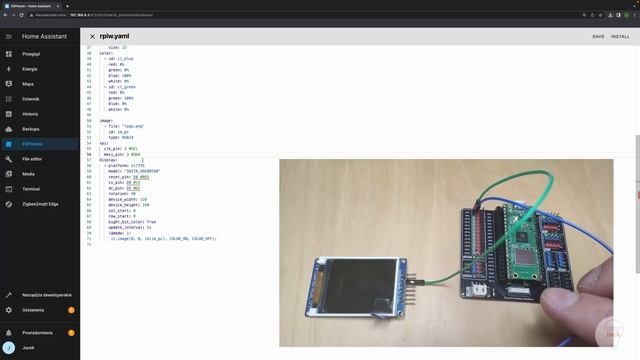Image resolution: width=640 pixels, height=360 pixels.
Task: Click the not-secure warning icon in address bar
Action: pyautogui.click(x=31, y=15)
